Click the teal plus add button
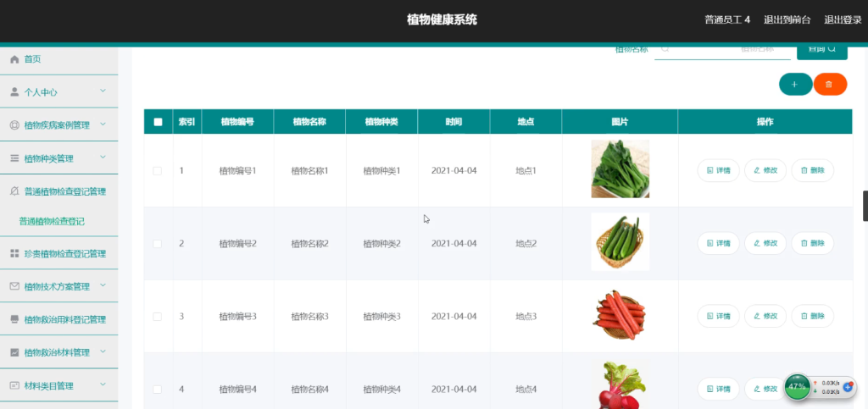 pos(795,84)
